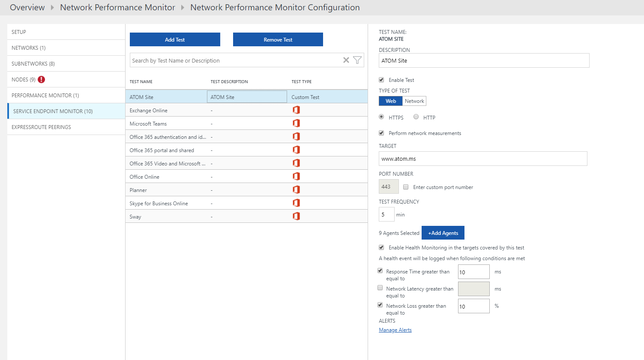Open the filter funnel icon in search bar
The height and width of the screenshot is (360, 644).
pos(357,60)
